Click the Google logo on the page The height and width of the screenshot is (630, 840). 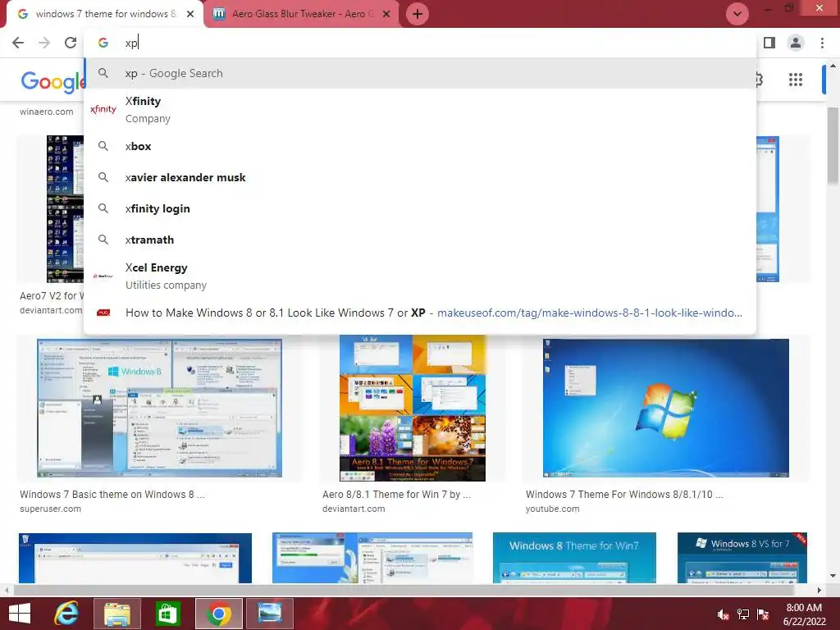(x=52, y=81)
